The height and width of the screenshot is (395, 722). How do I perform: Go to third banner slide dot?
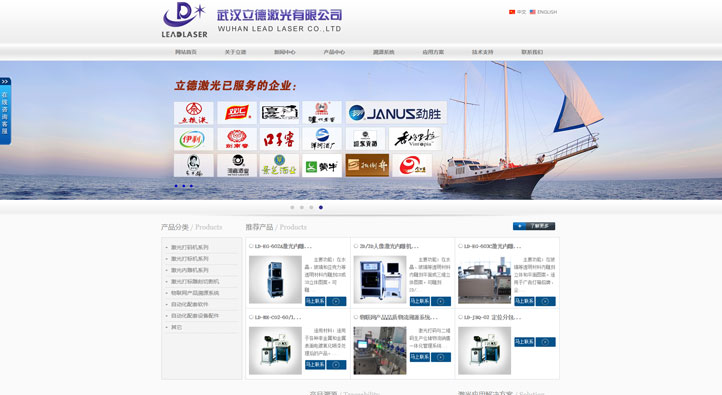pos(311,208)
